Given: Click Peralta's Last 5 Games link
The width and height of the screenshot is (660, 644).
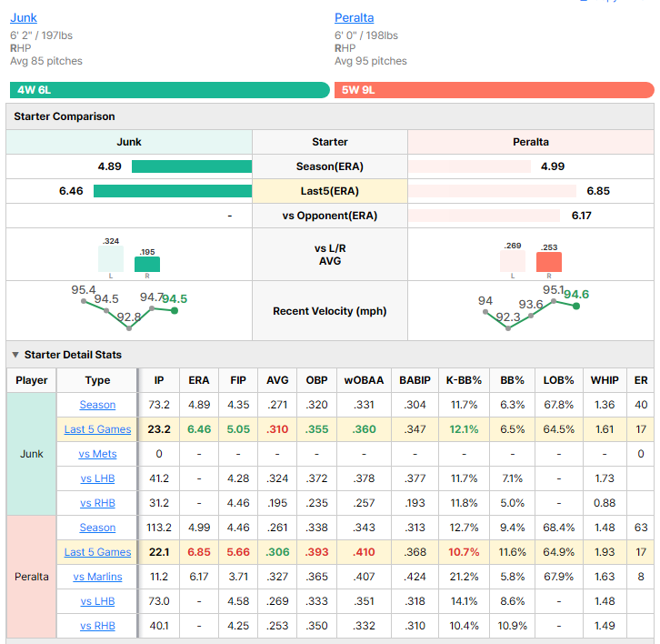Looking at the screenshot, I should click(x=97, y=552).
